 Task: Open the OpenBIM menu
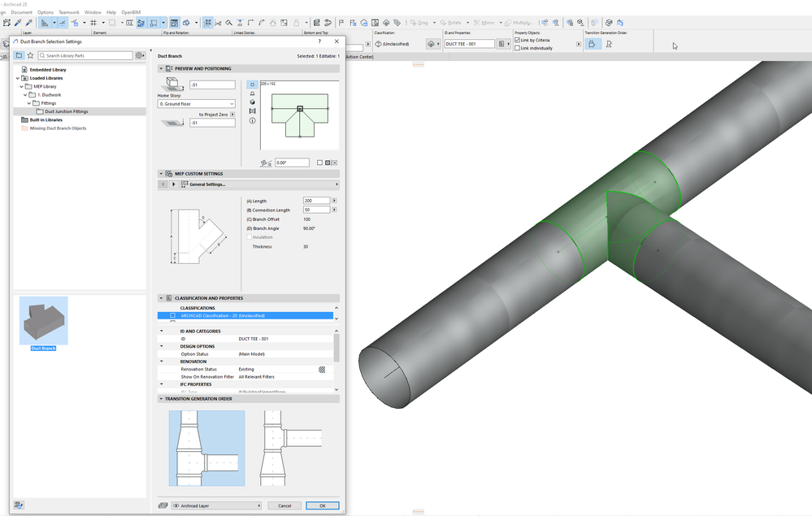(x=131, y=12)
